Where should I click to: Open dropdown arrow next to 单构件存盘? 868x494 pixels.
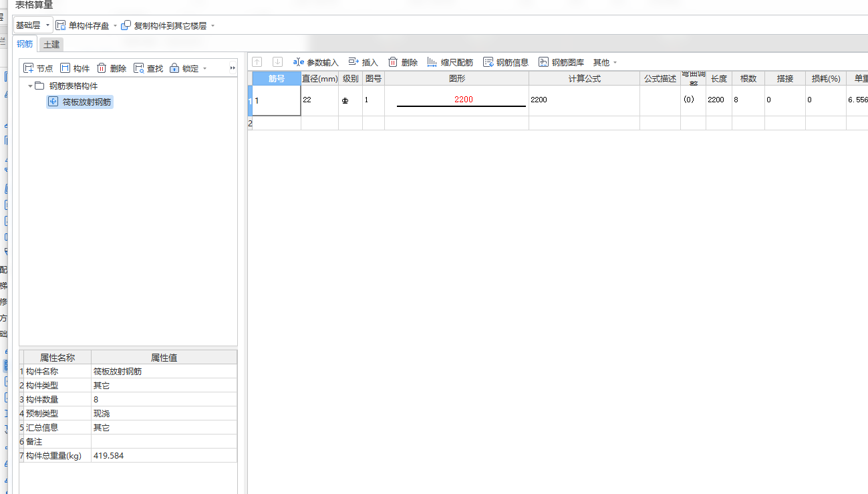pos(115,26)
